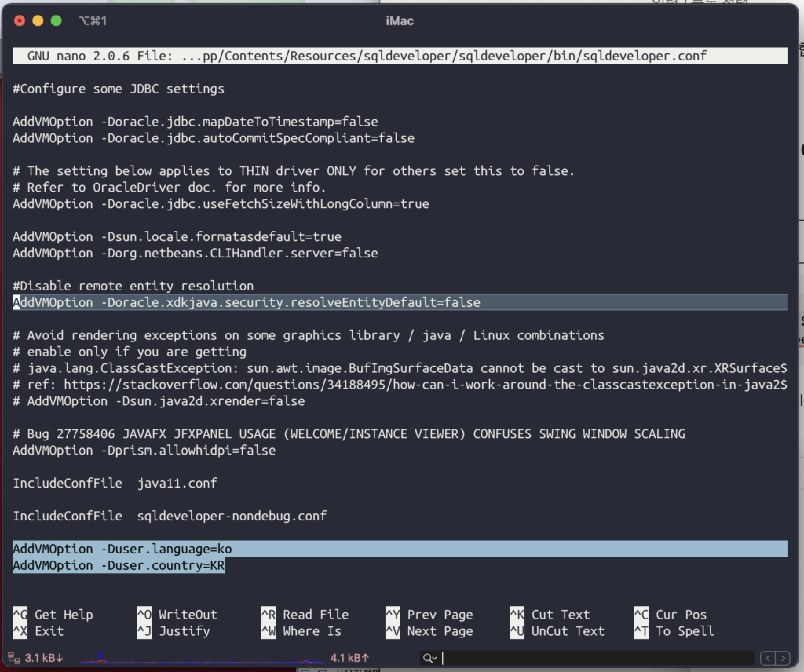
Task: Click the network download indicator icon
Action: click(14, 658)
